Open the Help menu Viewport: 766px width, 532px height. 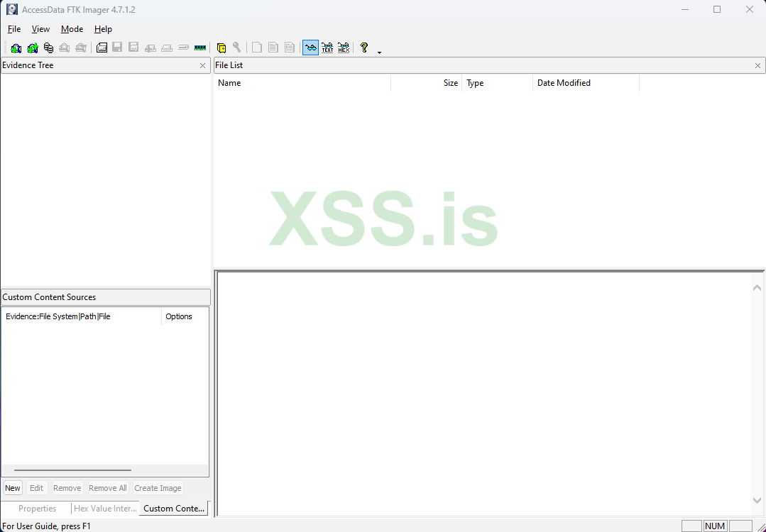(103, 29)
